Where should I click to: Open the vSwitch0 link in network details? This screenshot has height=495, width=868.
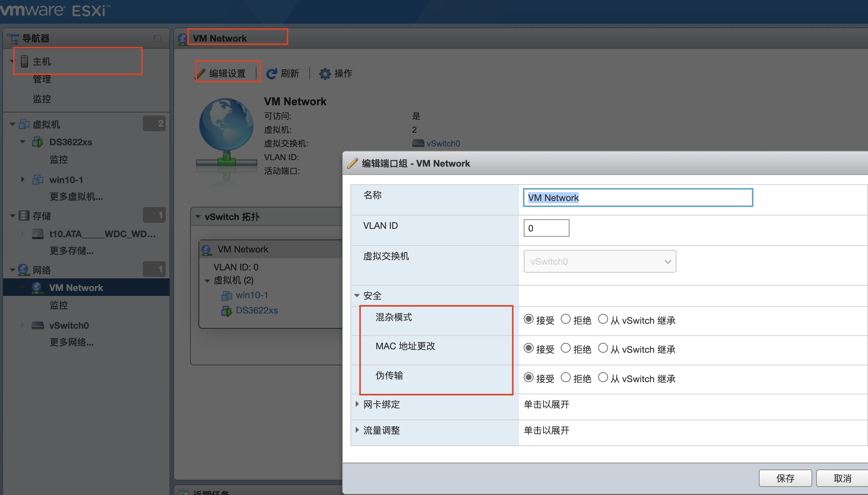point(443,144)
